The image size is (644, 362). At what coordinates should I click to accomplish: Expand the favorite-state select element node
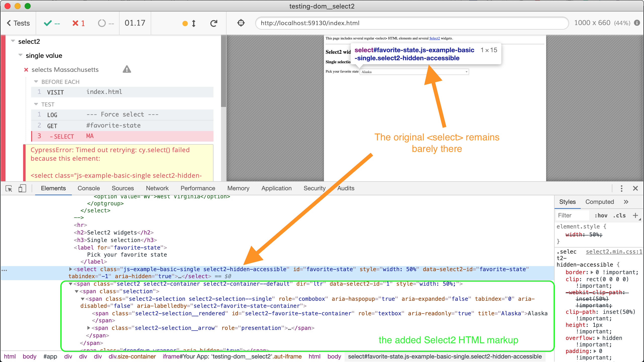(71, 269)
